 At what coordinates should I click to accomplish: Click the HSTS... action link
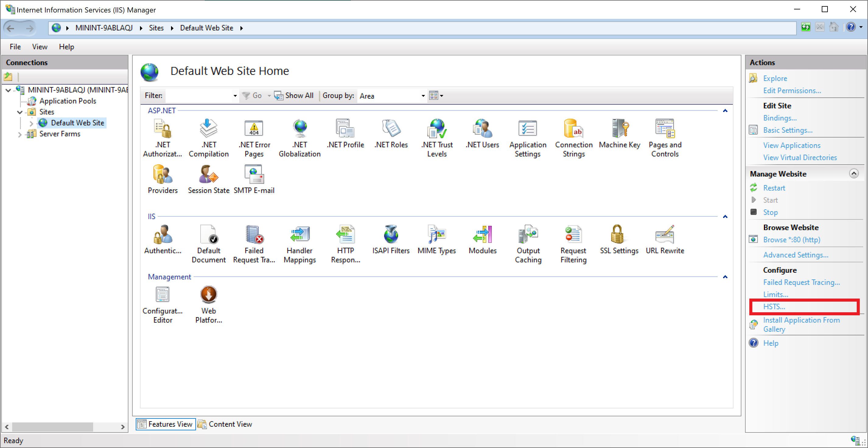(774, 306)
